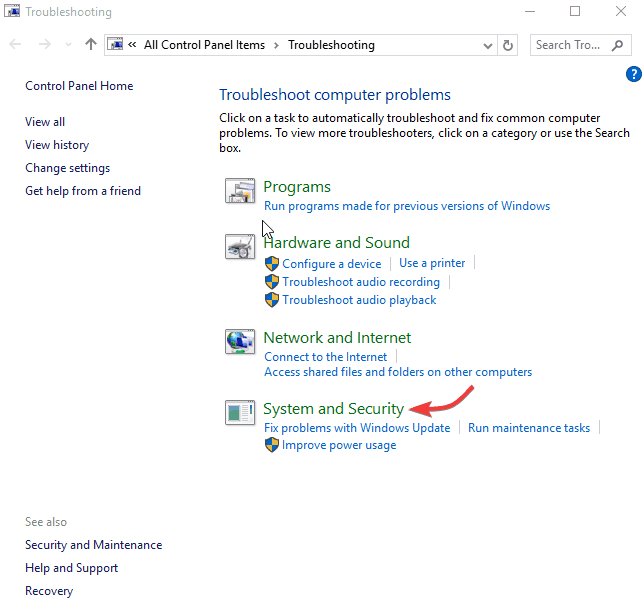The height and width of the screenshot is (603, 642).
Task: Refresh the Troubleshooting page
Action: click(508, 45)
